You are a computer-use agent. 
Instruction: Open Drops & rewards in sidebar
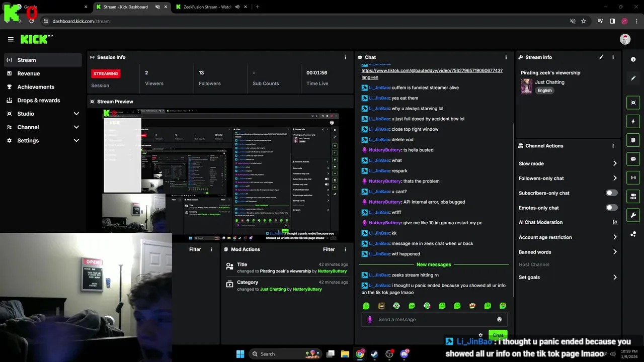point(43,100)
